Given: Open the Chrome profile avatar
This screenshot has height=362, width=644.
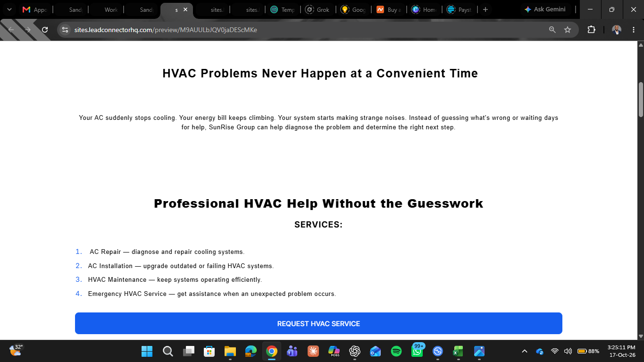Looking at the screenshot, I should coord(617,30).
